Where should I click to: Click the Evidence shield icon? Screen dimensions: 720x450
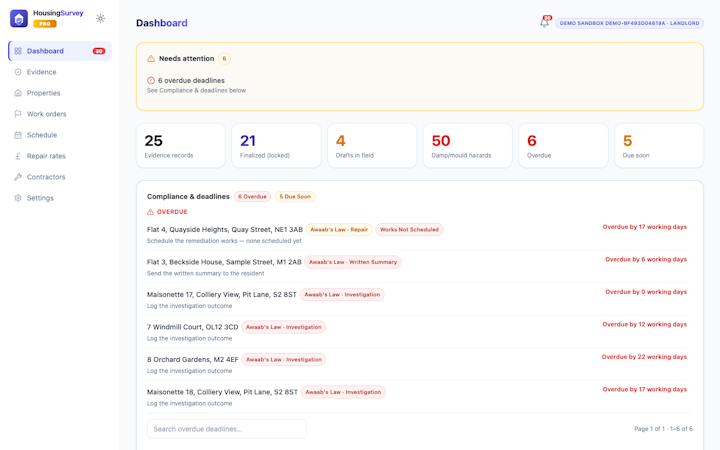point(18,72)
